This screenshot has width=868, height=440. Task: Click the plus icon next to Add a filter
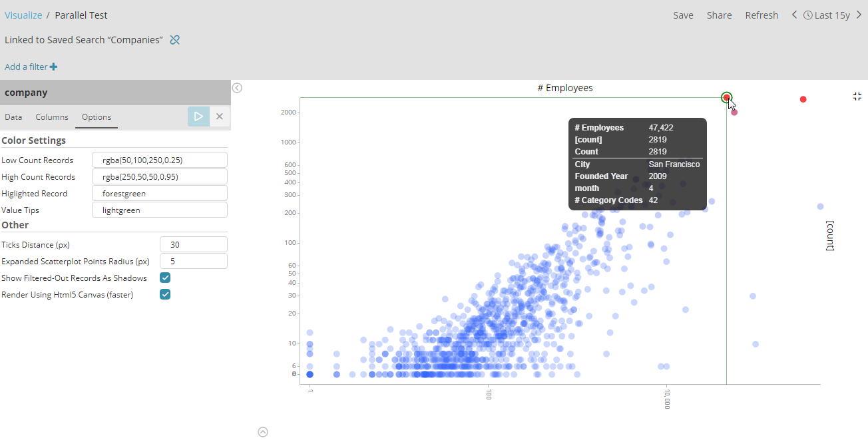coord(54,66)
